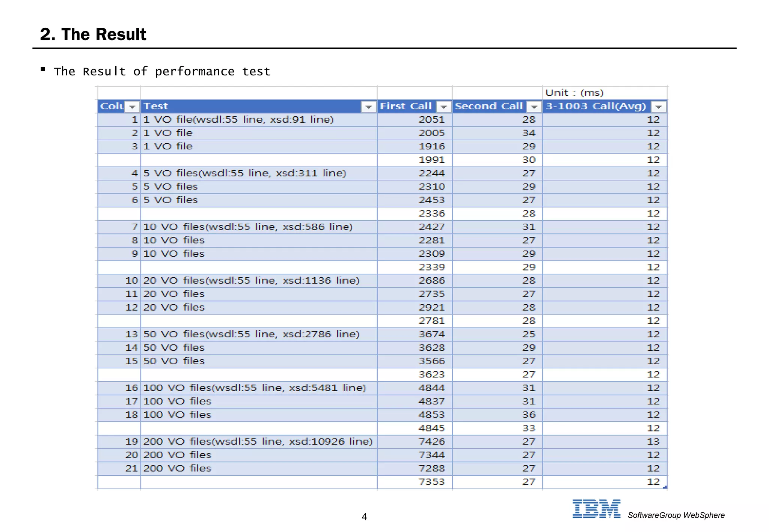Click First Call value 3674
The width and height of the screenshot is (769, 532).
click(415, 334)
